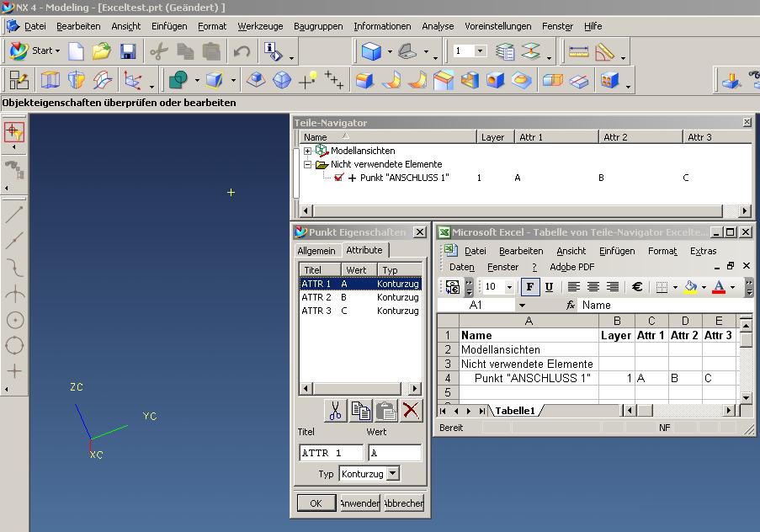Open the Baugruppen menu in NX

click(318, 26)
